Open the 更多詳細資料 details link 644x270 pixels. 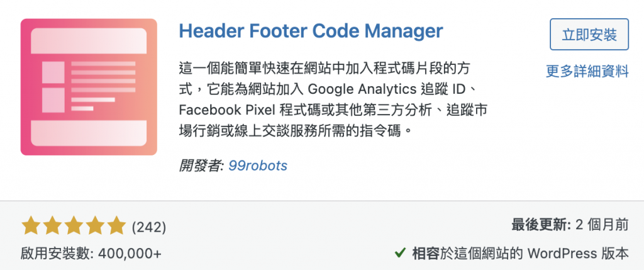click(x=587, y=71)
